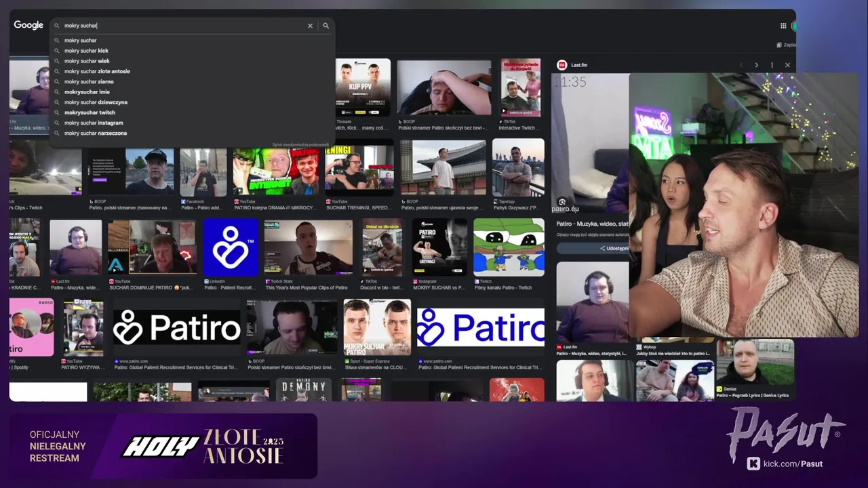Screen dimensions: 868x488
Task: Select suggestion 'mokry suchar instagram'
Action: 191,123
